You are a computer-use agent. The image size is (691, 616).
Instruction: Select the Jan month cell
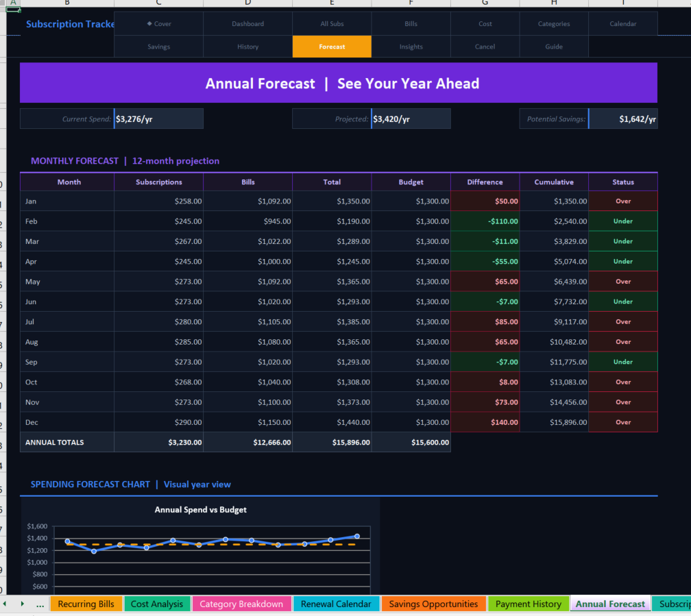click(67, 201)
